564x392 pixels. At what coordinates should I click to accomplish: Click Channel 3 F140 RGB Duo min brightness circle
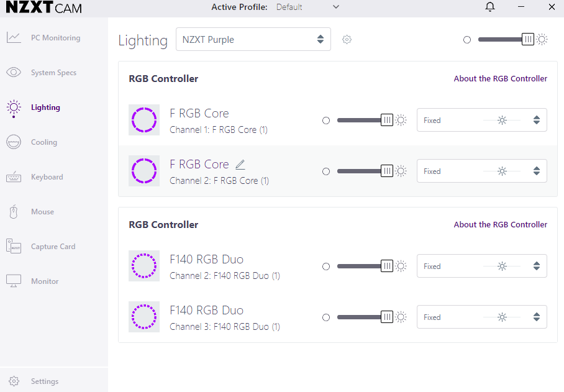point(326,317)
